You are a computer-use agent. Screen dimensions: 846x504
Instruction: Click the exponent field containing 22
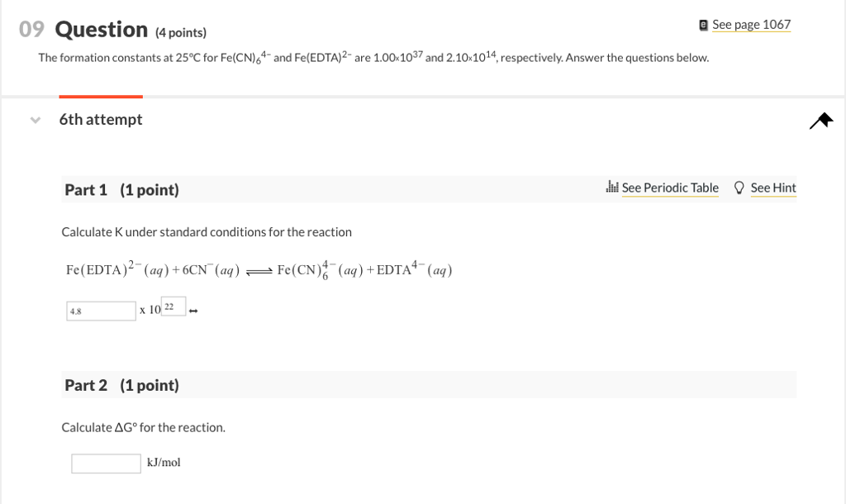(x=173, y=307)
